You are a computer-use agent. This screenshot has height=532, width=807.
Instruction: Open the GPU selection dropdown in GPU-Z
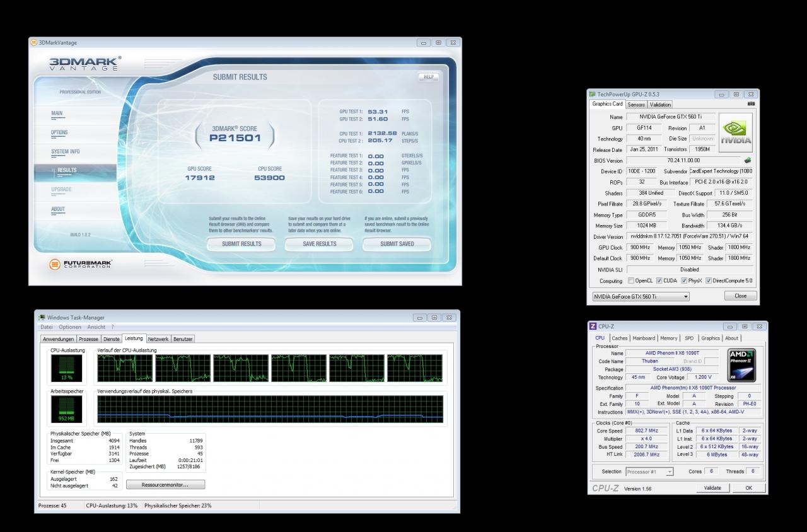(641, 296)
